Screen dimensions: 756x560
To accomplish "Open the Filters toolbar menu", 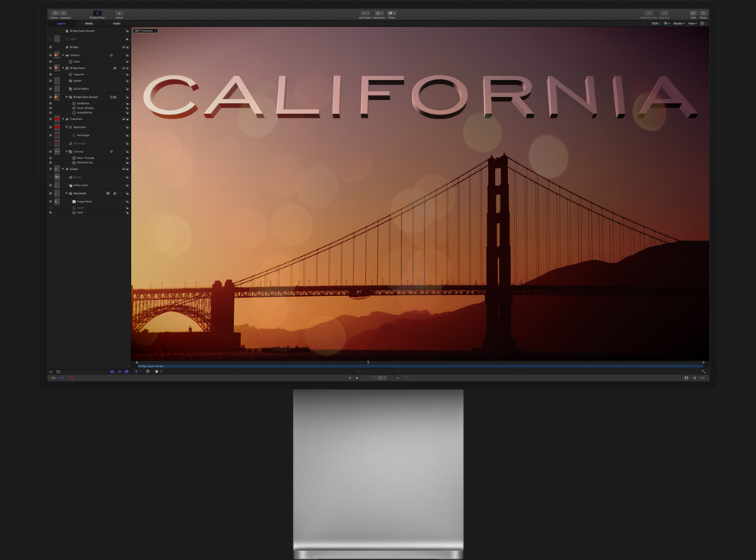I will (x=391, y=14).
